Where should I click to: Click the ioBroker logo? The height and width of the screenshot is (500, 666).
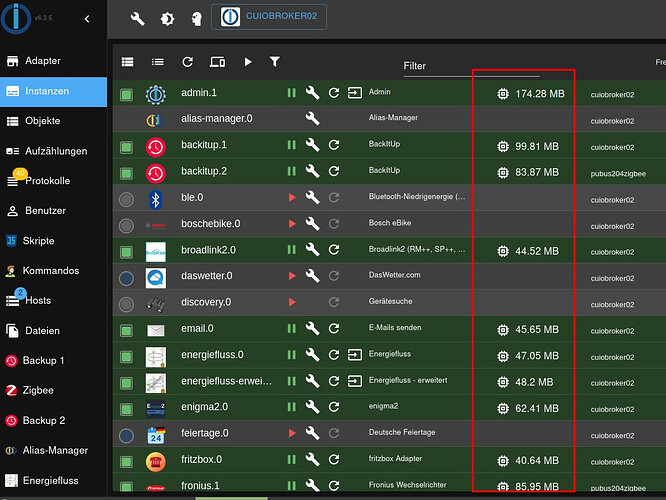tap(16, 18)
